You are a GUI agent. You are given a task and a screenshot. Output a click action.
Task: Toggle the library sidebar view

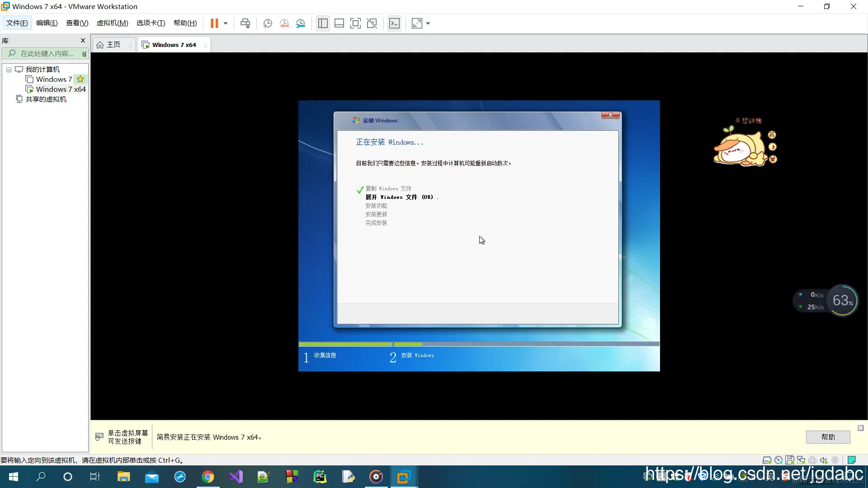click(x=323, y=23)
